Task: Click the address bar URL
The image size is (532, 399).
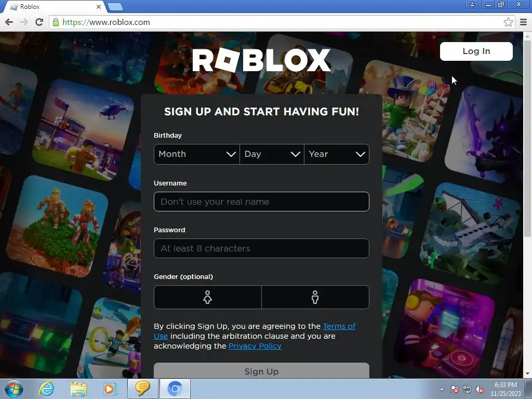Action: point(106,22)
